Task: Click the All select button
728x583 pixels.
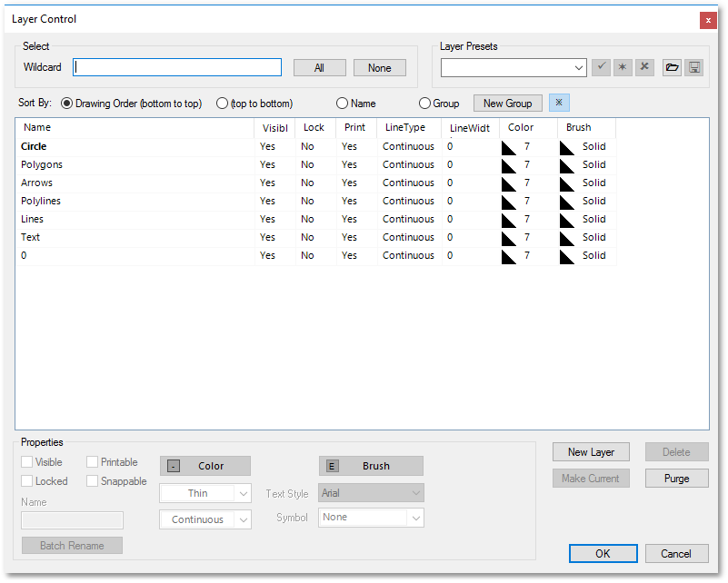Action: click(x=319, y=68)
